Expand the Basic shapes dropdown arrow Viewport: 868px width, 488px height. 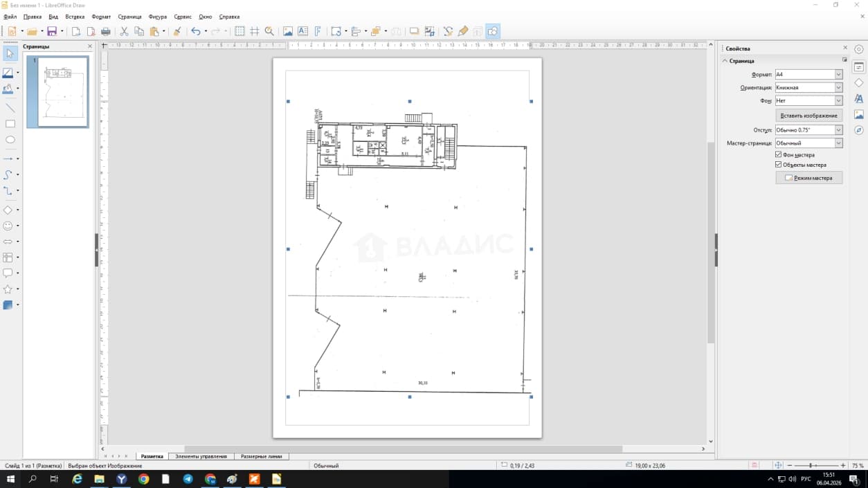[x=18, y=210]
